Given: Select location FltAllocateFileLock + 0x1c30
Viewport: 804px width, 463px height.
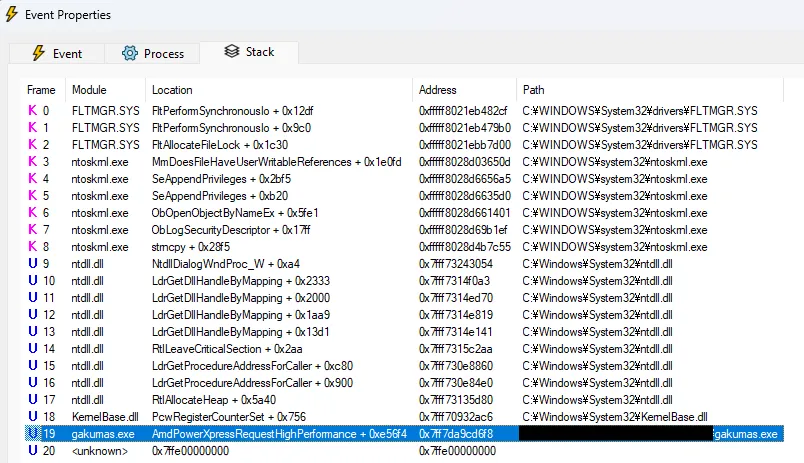Looking at the screenshot, I should [220, 145].
